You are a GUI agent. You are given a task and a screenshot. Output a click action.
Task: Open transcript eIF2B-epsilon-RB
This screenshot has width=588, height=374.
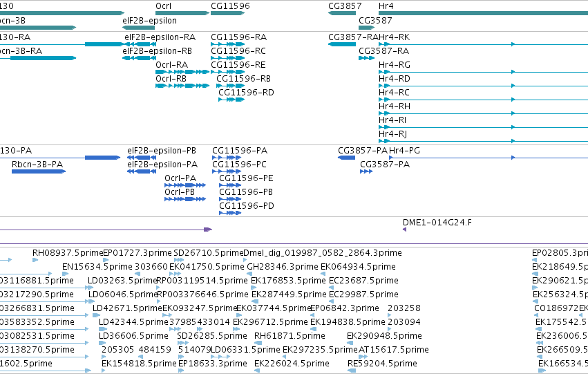pyautogui.click(x=157, y=51)
